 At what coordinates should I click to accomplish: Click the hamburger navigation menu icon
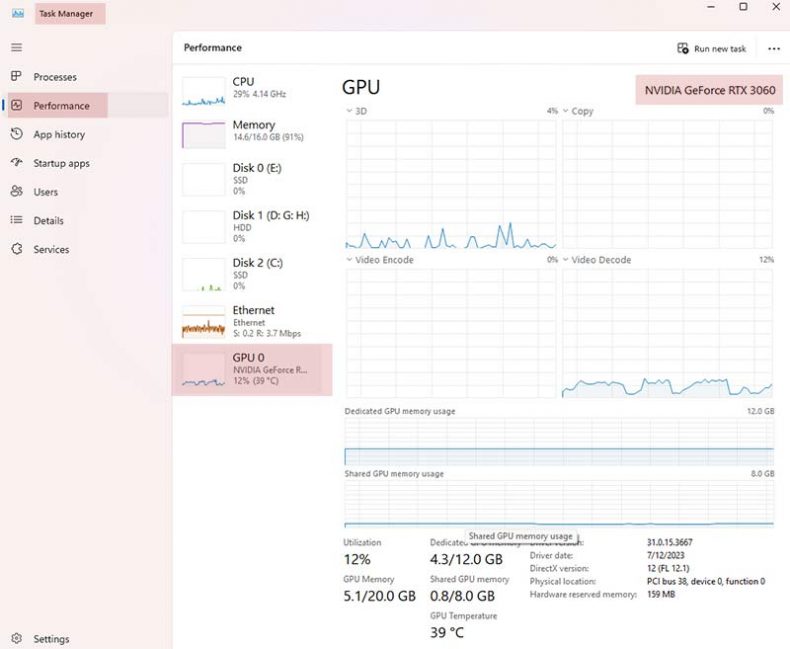pos(16,47)
